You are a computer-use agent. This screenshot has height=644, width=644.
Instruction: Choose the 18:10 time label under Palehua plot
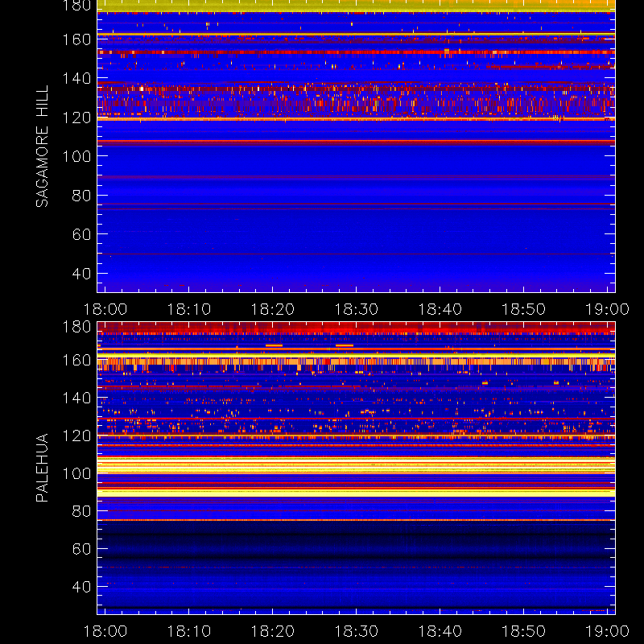click(189, 631)
